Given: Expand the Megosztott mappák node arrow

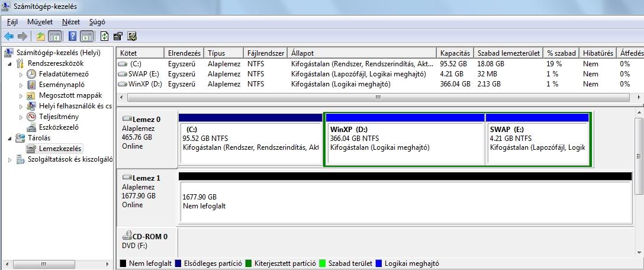Looking at the screenshot, I should [21, 96].
